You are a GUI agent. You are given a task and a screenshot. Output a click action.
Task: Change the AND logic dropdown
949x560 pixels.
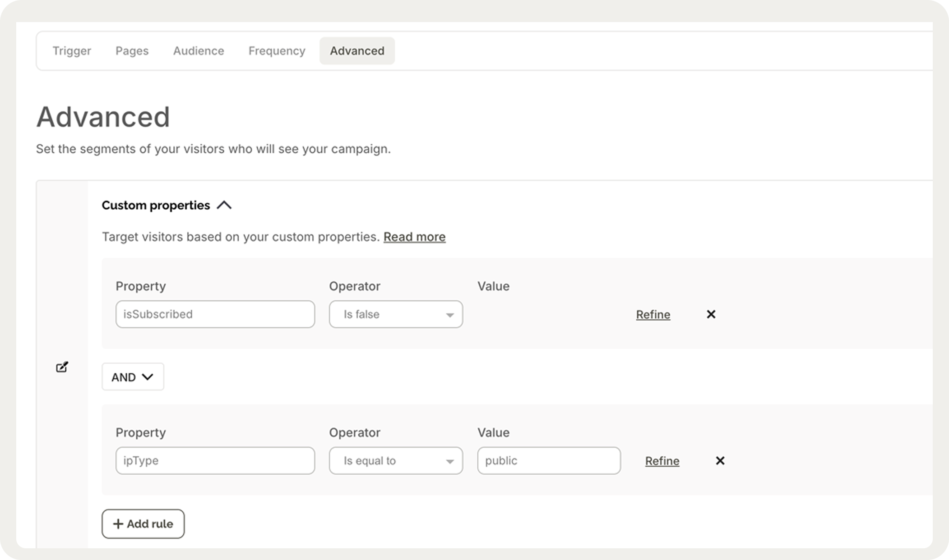pos(133,377)
